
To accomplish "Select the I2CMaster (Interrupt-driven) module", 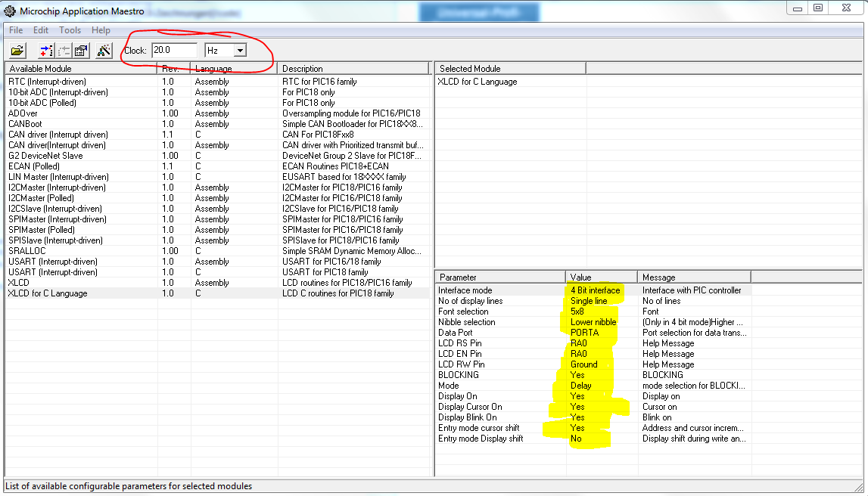I will click(217, 187).
